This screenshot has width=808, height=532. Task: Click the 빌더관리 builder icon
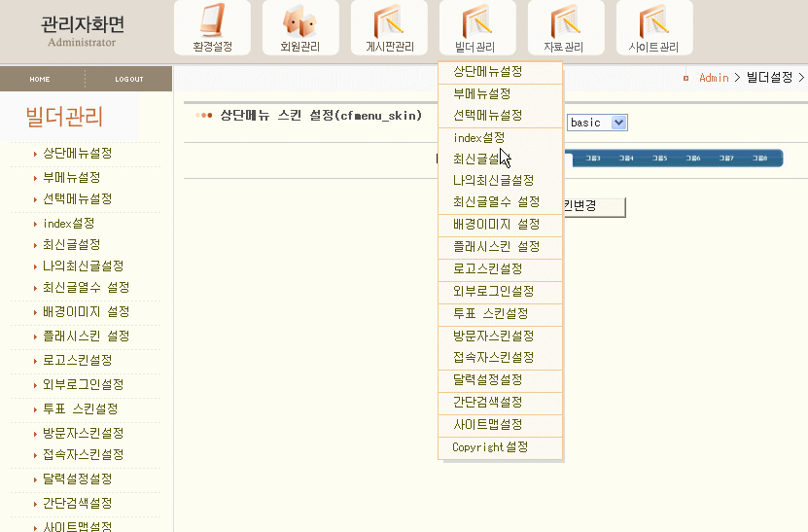click(475, 27)
